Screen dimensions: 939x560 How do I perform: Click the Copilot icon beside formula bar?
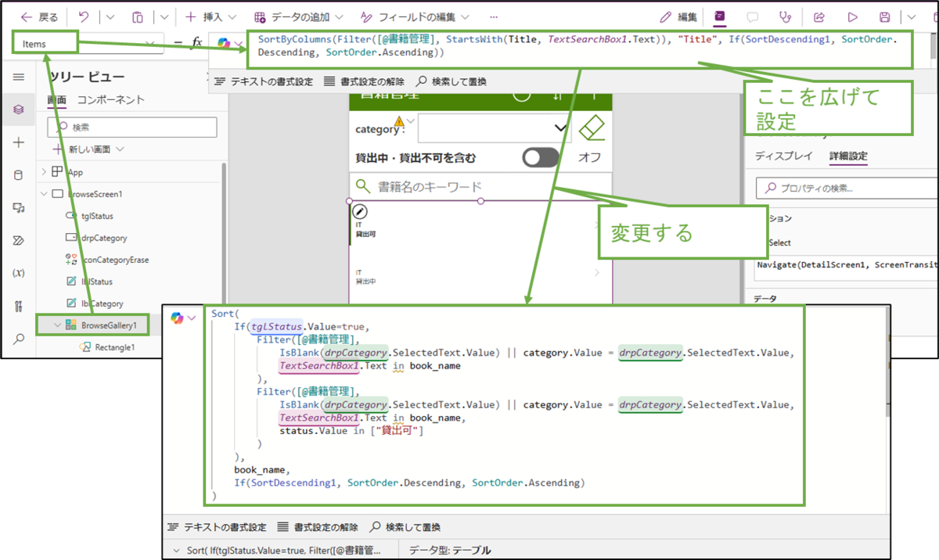[224, 43]
